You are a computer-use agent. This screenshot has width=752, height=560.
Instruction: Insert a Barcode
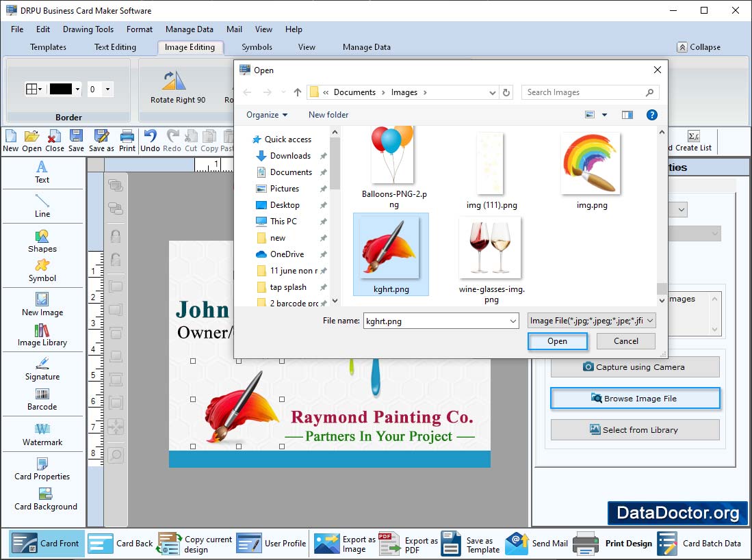(42, 399)
